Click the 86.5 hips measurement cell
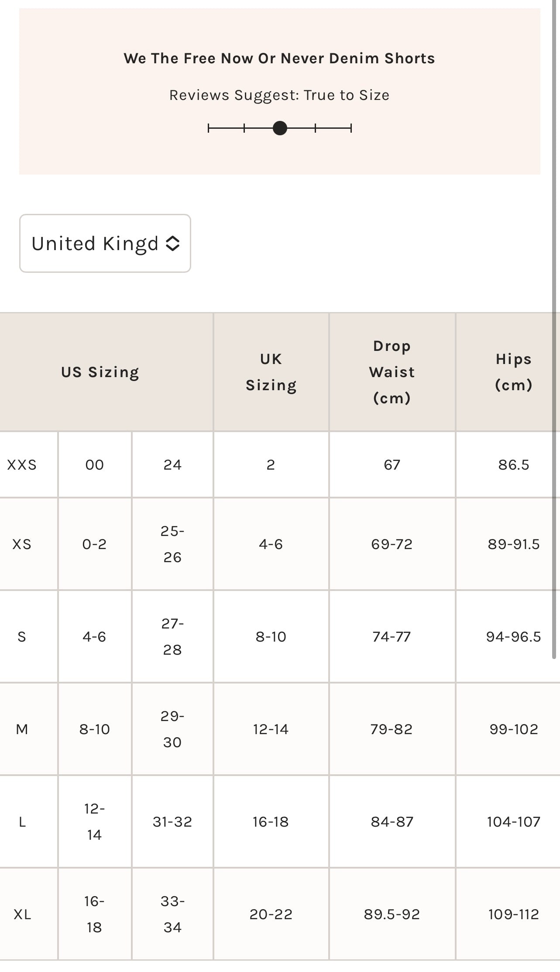This screenshot has width=560, height=972. tap(514, 465)
